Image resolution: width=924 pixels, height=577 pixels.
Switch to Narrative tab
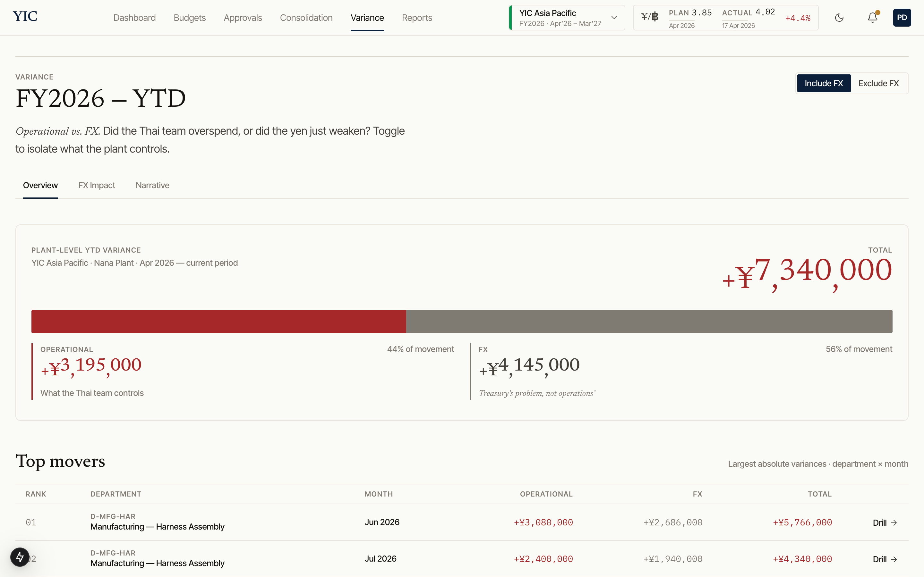[152, 186]
